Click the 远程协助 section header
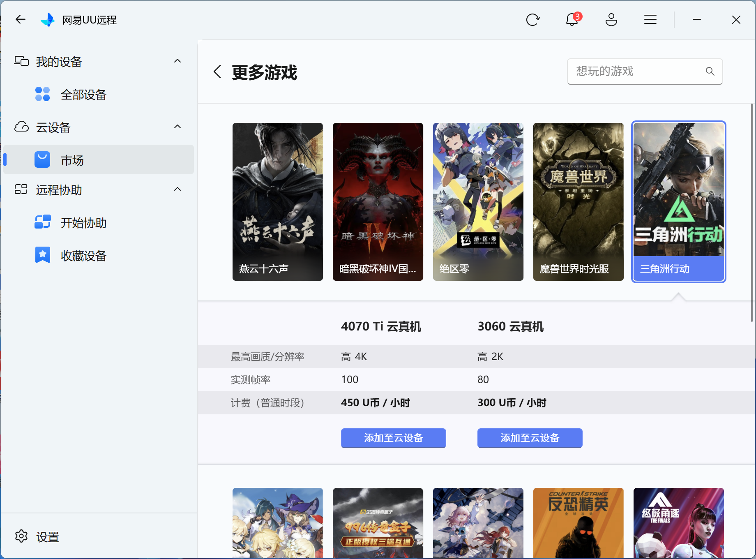The image size is (756, 559). tap(98, 190)
